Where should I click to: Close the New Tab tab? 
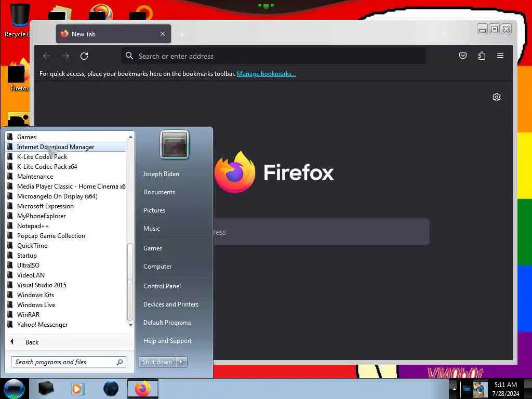pos(163,34)
